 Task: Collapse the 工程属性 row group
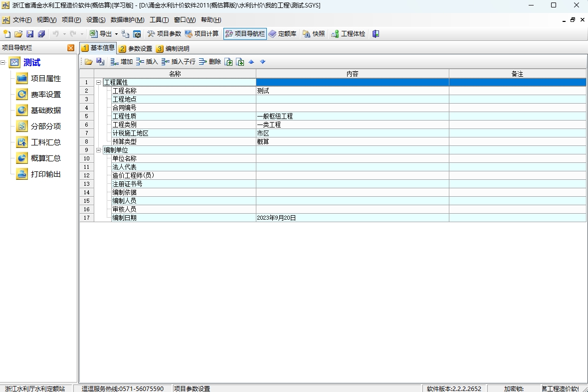click(99, 82)
